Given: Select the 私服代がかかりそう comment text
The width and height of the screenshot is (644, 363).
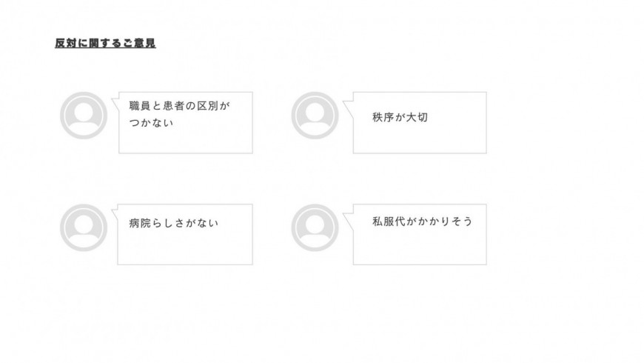Looking at the screenshot, I should [423, 222].
